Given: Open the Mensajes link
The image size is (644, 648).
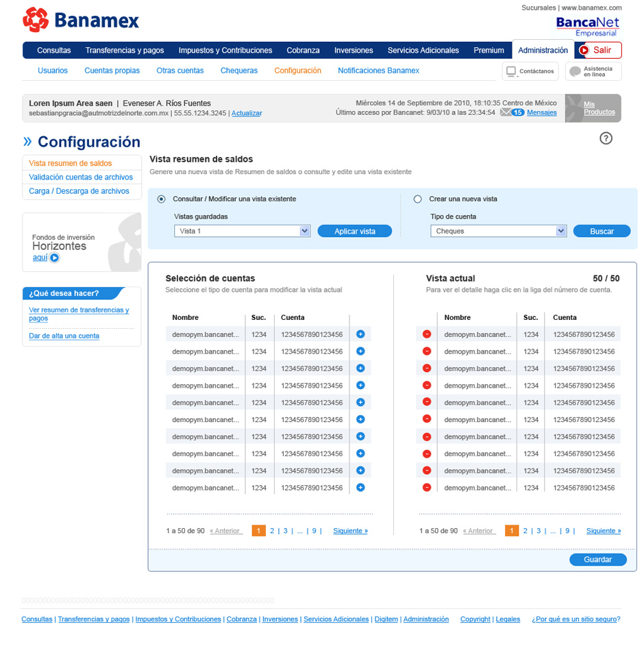Looking at the screenshot, I should pyautogui.click(x=542, y=112).
